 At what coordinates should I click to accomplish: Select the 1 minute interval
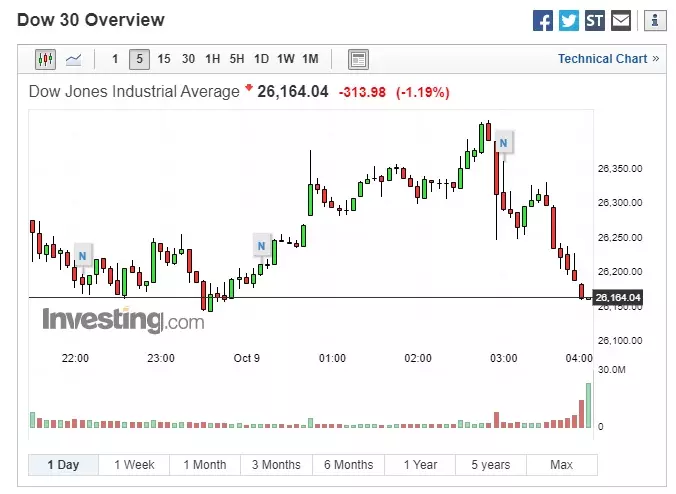coord(115,59)
